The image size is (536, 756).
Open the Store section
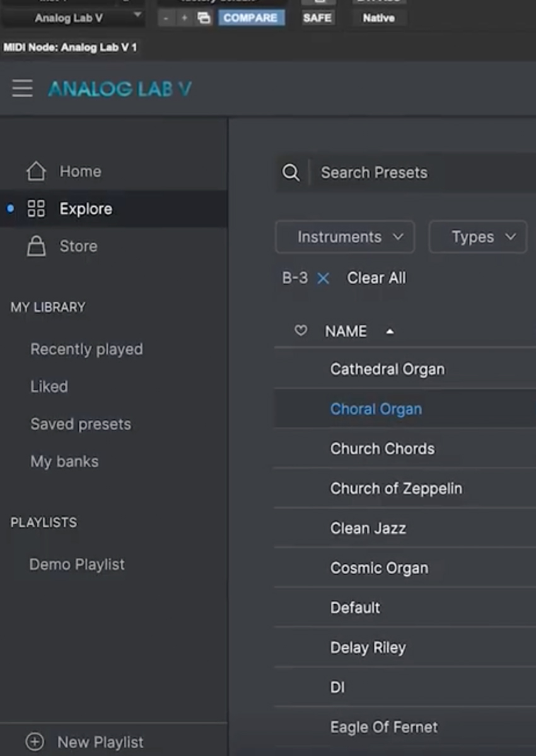[78, 246]
